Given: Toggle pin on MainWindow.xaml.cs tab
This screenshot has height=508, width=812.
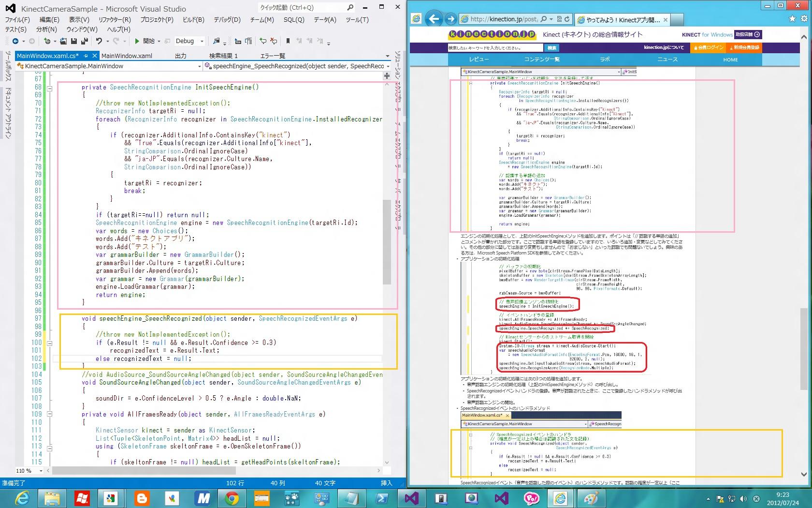Looking at the screenshot, I should coord(86,56).
